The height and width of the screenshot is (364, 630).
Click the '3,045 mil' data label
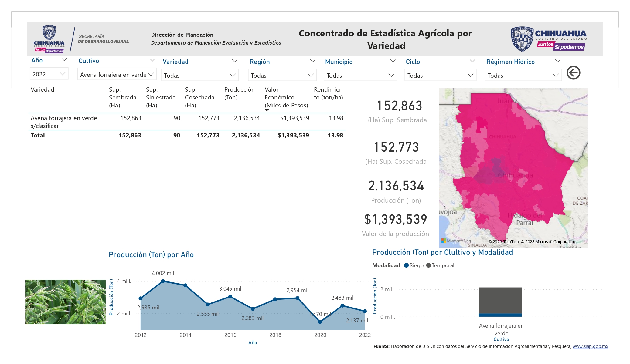point(230,289)
